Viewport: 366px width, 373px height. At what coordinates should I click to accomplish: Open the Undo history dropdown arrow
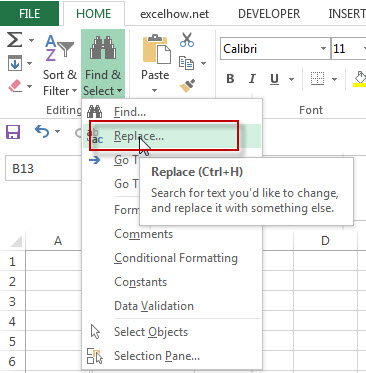pyautogui.click(x=58, y=132)
